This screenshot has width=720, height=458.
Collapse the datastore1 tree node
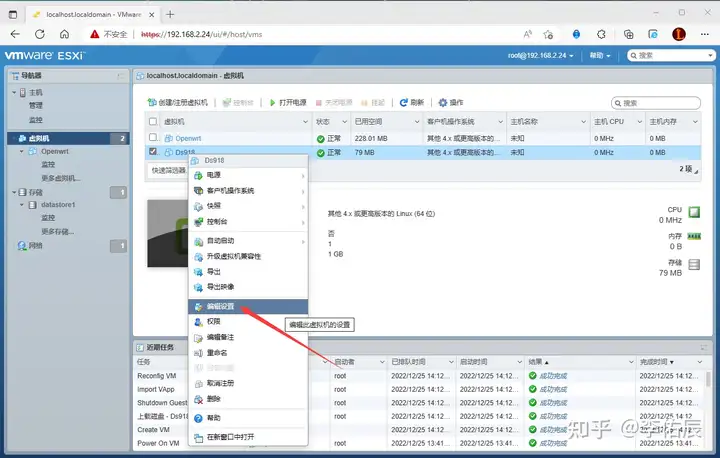coord(22,205)
